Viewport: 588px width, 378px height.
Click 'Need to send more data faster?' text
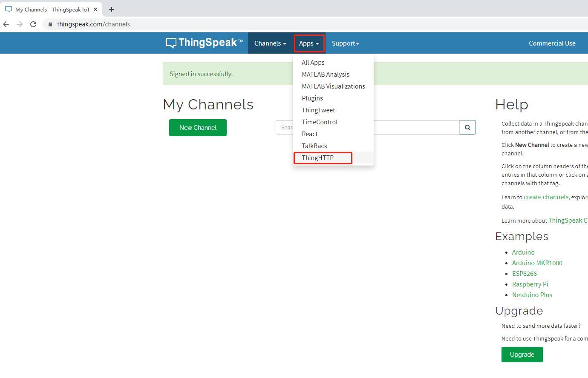541,326
